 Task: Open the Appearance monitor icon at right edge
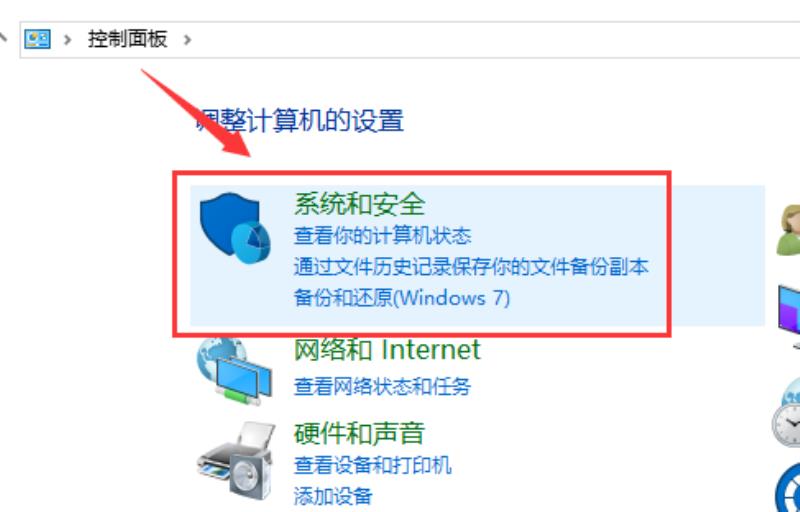click(x=789, y=316)
